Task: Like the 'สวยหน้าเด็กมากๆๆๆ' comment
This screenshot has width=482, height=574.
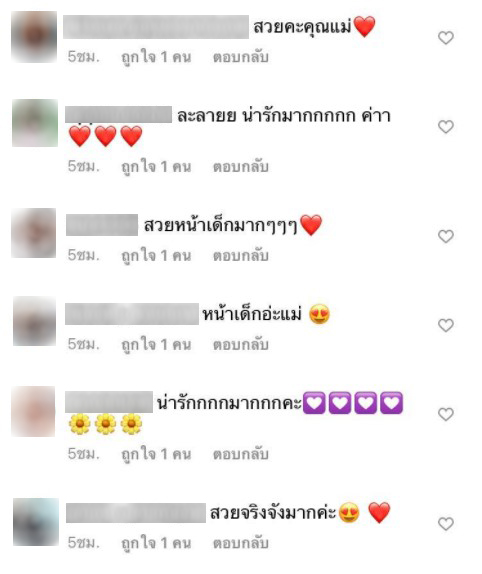Action: pyautogui.click(x=445, y=236)
